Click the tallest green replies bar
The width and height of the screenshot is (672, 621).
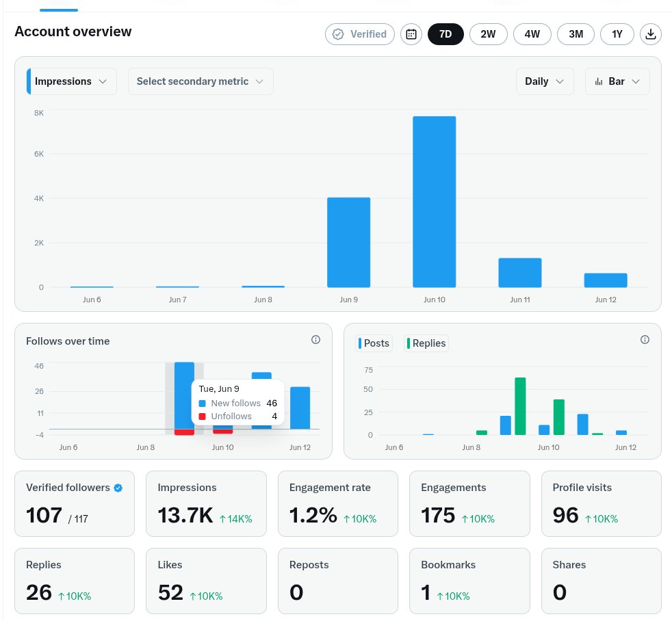(x=520, y=406)
